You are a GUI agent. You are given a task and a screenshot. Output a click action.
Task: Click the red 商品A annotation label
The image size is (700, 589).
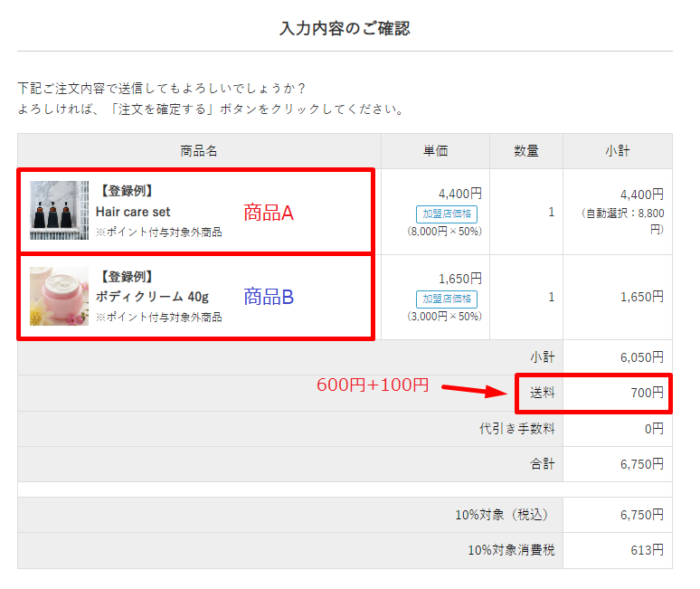point(270,213)
